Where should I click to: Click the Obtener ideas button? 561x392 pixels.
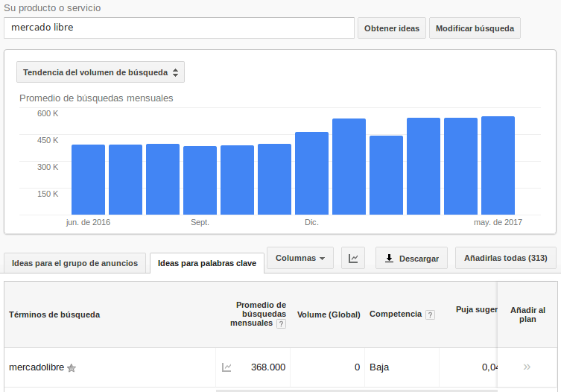392,28
